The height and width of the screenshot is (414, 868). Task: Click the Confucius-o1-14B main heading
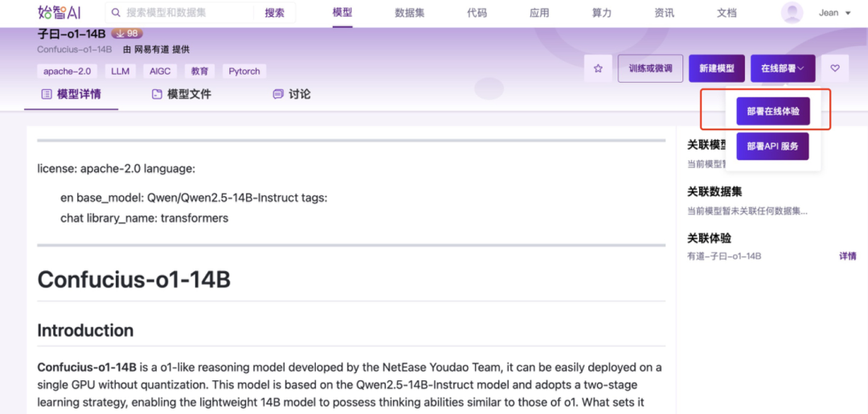134,280
